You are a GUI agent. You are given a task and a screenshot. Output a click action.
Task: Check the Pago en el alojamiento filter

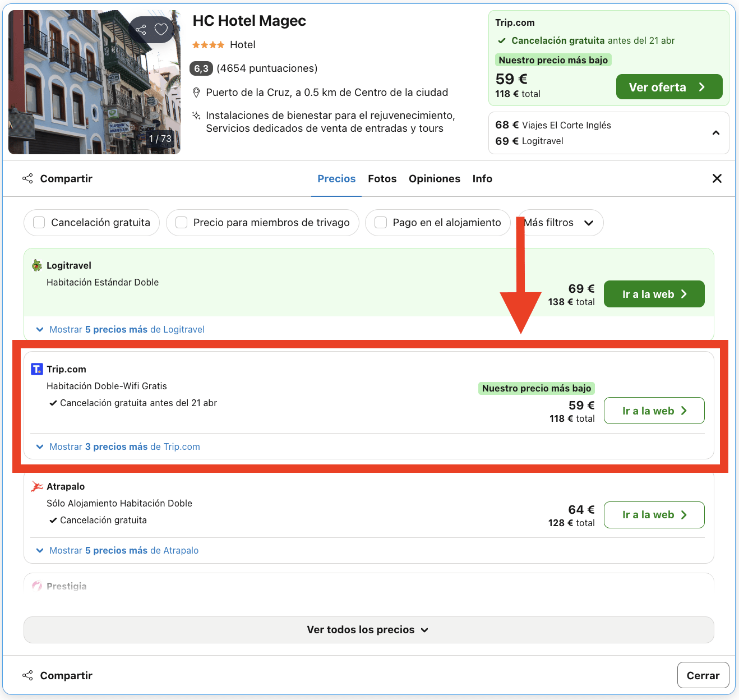pyautogui.click(x=381, y=223)
